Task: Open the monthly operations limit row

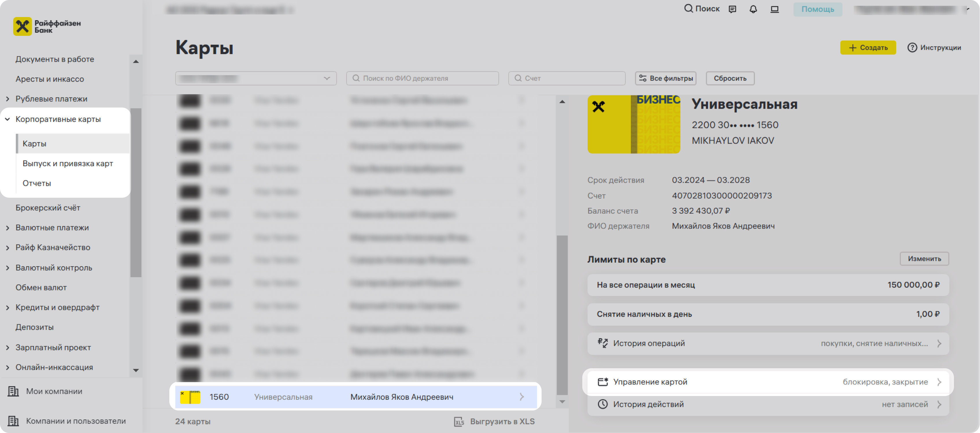Action: point(768,285)
